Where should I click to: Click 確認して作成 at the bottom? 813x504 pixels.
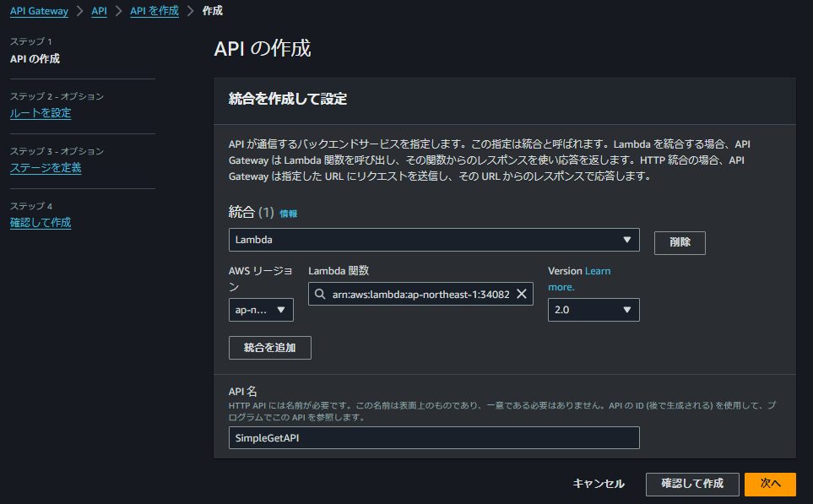click(692, 484)
